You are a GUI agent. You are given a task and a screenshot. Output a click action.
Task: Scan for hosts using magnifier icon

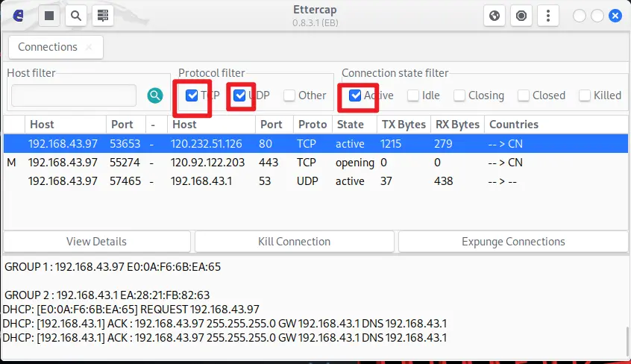pyautogui.click(x=75, y=16)
